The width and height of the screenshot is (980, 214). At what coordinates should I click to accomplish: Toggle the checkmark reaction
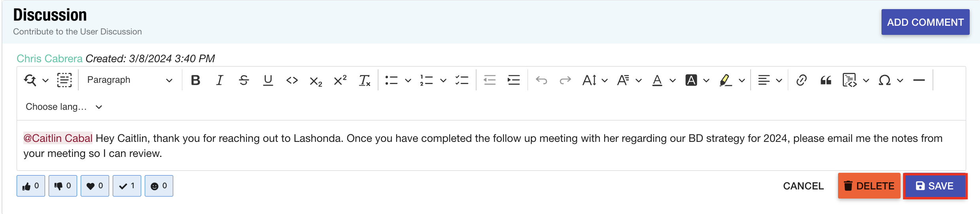127,186
